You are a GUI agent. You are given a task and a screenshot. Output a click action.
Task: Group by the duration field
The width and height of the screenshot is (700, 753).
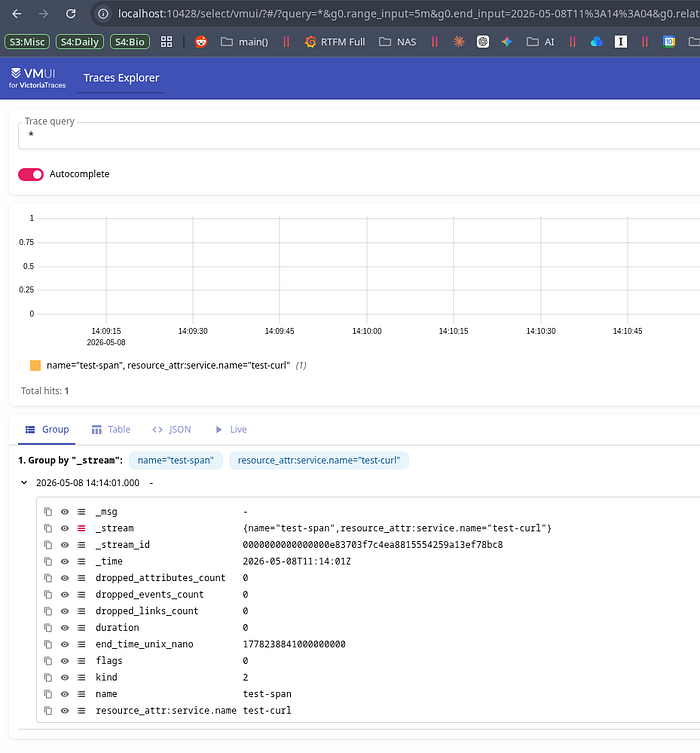click(x=82, y=628)
